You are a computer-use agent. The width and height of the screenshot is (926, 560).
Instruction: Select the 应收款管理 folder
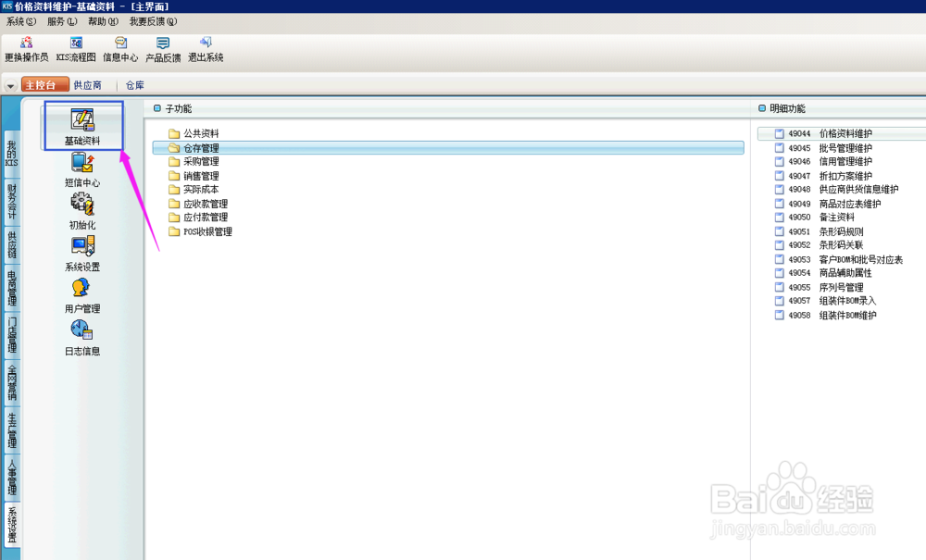click(198, 204)
